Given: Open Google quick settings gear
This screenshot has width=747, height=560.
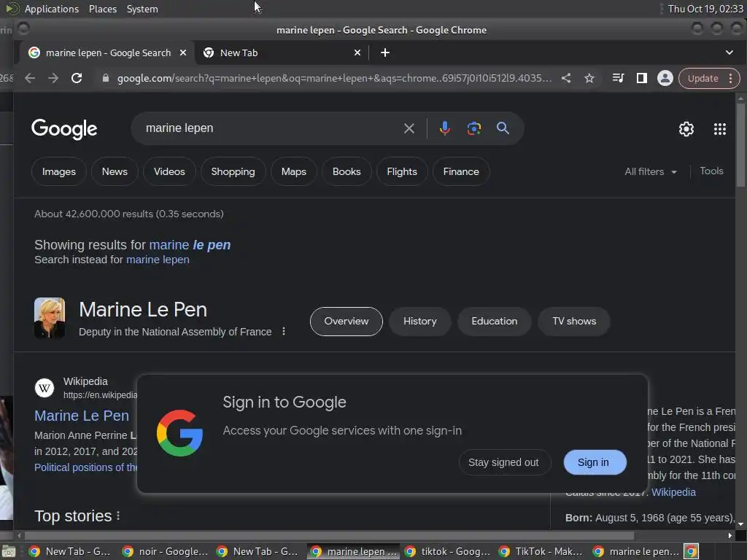Looking at the screenshot, I should 686,129.
